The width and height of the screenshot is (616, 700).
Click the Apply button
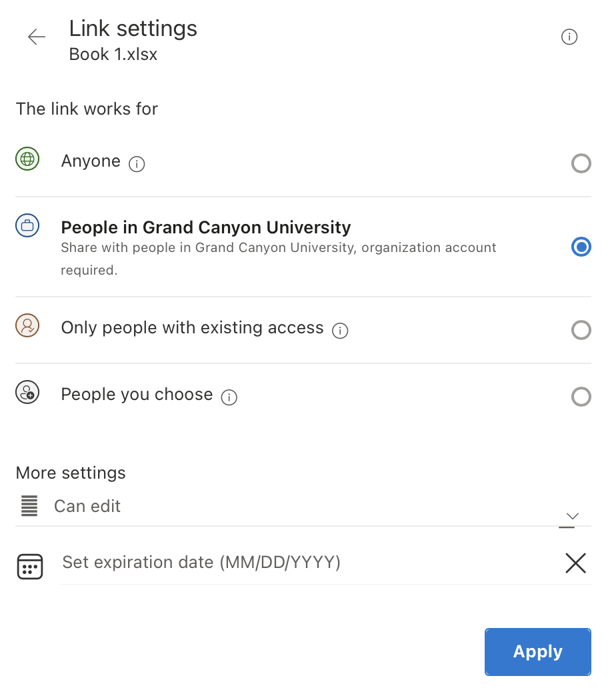click(538, 652)
